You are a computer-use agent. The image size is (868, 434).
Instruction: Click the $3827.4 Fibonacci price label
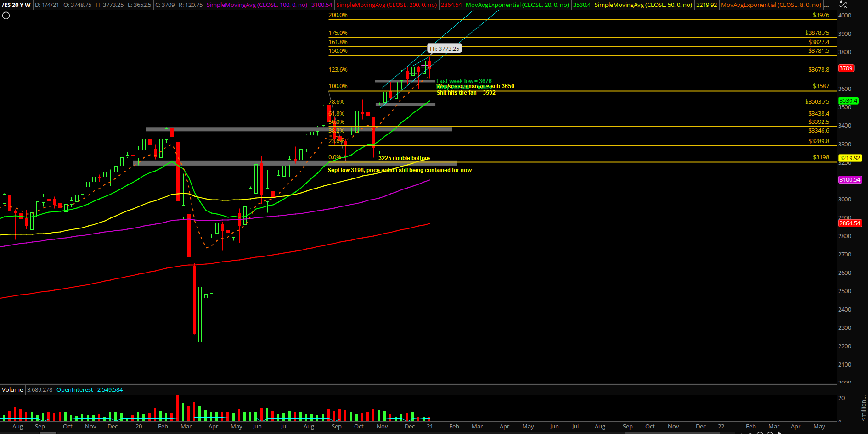pos(819,42)
